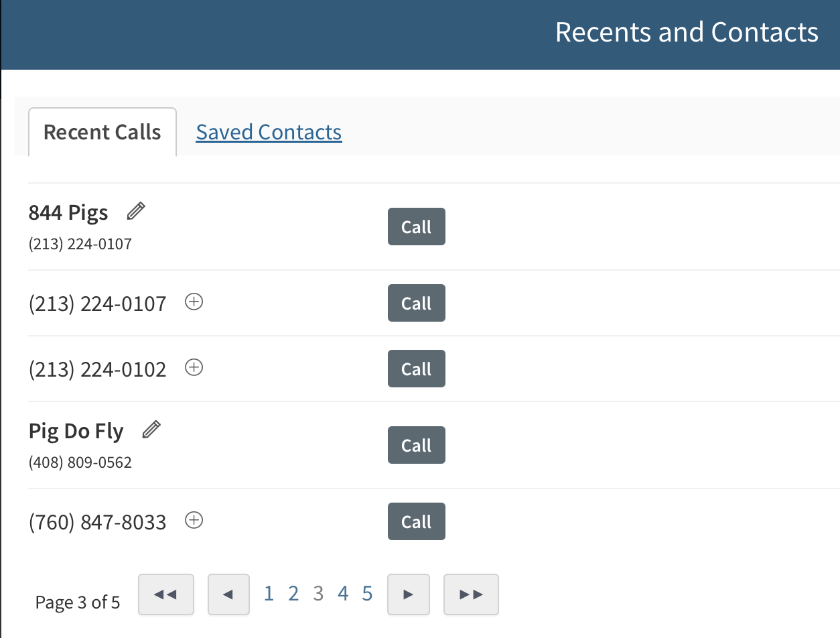
Task: Add (213) 224-0107 as a contact
Action: click(194, 303)
